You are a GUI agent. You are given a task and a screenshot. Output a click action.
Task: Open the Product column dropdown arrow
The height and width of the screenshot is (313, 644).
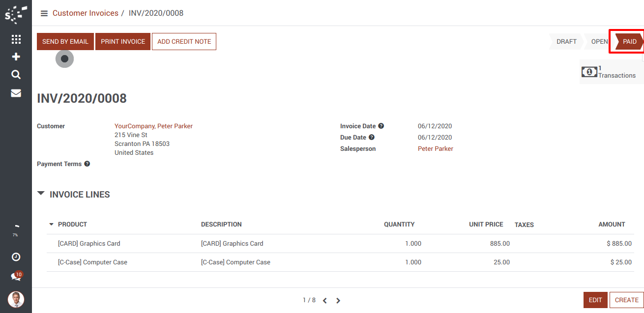click(x=51, y=225)
